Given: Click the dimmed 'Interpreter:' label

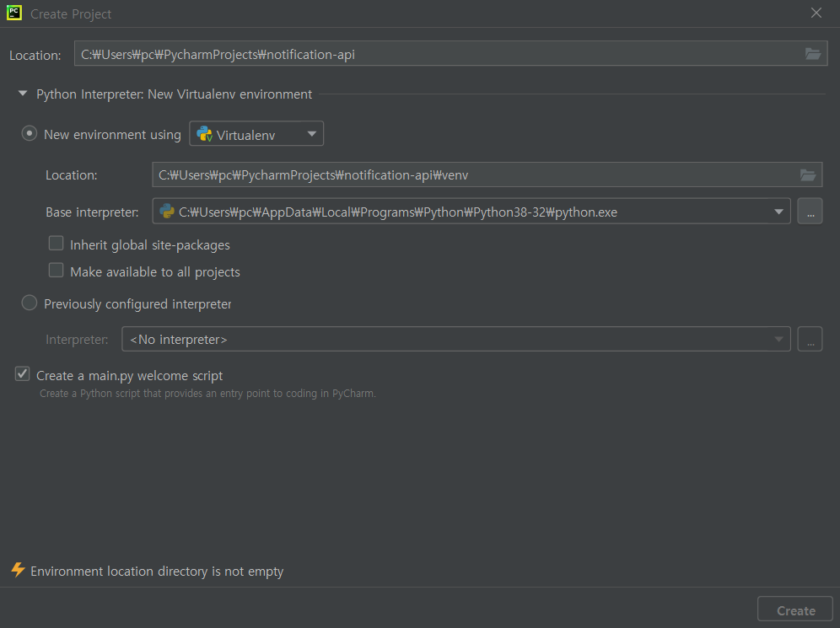Looking at the screenshot, I should pos(77,340).
